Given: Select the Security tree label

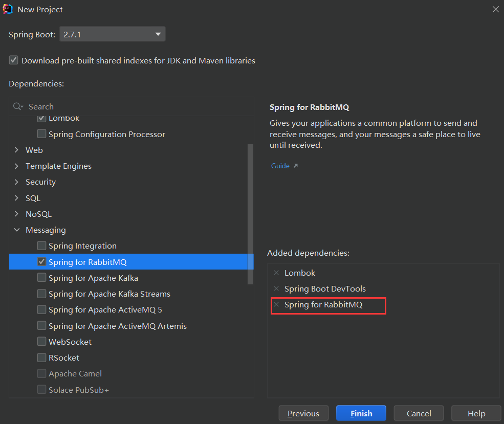Looking at the screenshot, I should coord(40,182).
